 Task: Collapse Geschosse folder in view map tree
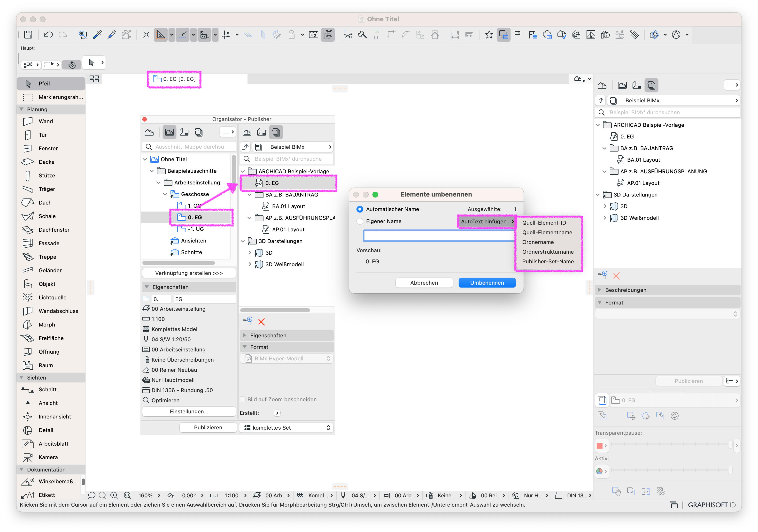[165, 194]
